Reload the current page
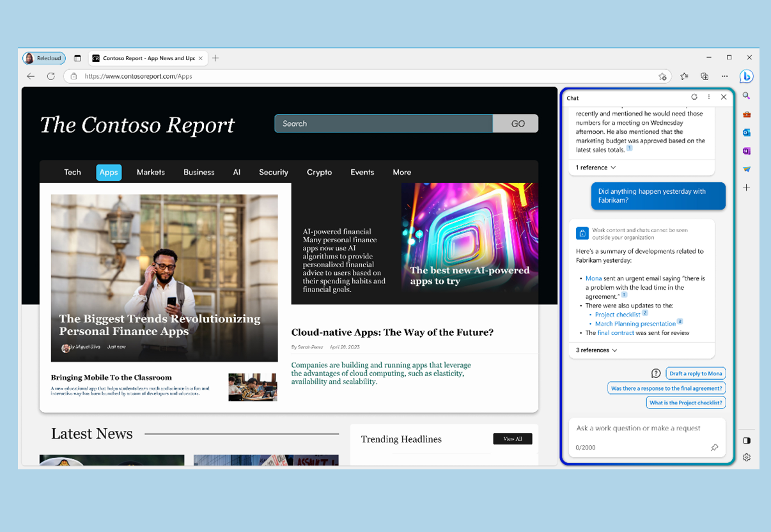The height and width of the screenshot is (532, 771). 51,76
